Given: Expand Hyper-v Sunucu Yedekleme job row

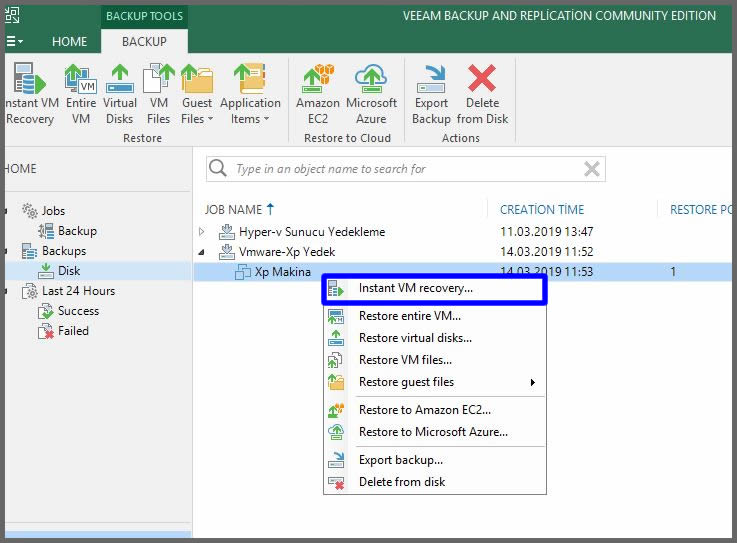Looking at the screenshot, I should pyautogui.click(x=202, y=232).
